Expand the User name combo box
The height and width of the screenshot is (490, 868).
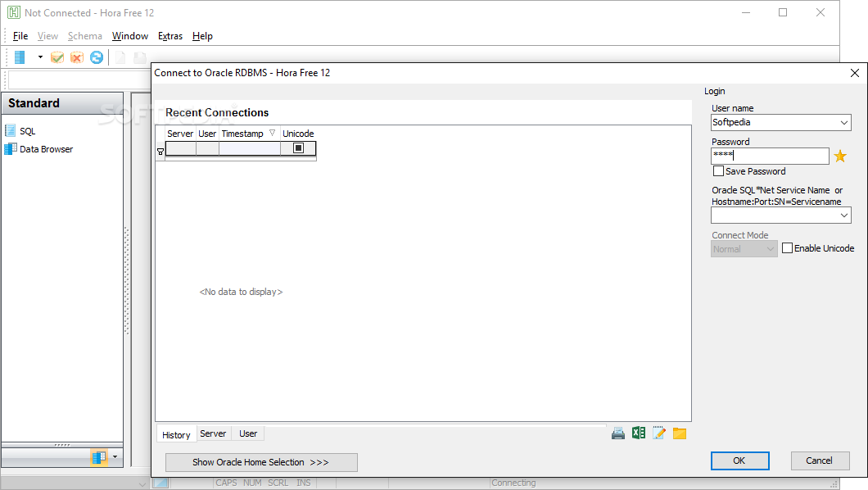point(844,122)
